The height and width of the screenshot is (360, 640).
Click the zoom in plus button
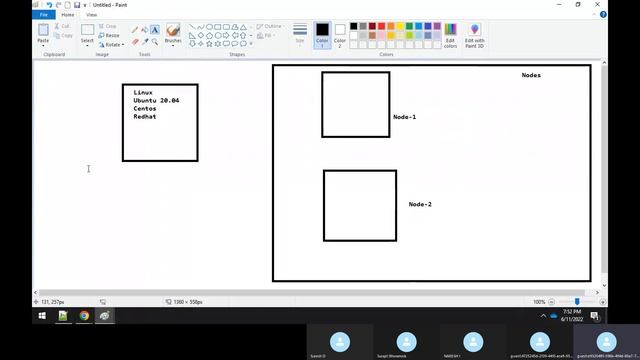coord(602,302)
